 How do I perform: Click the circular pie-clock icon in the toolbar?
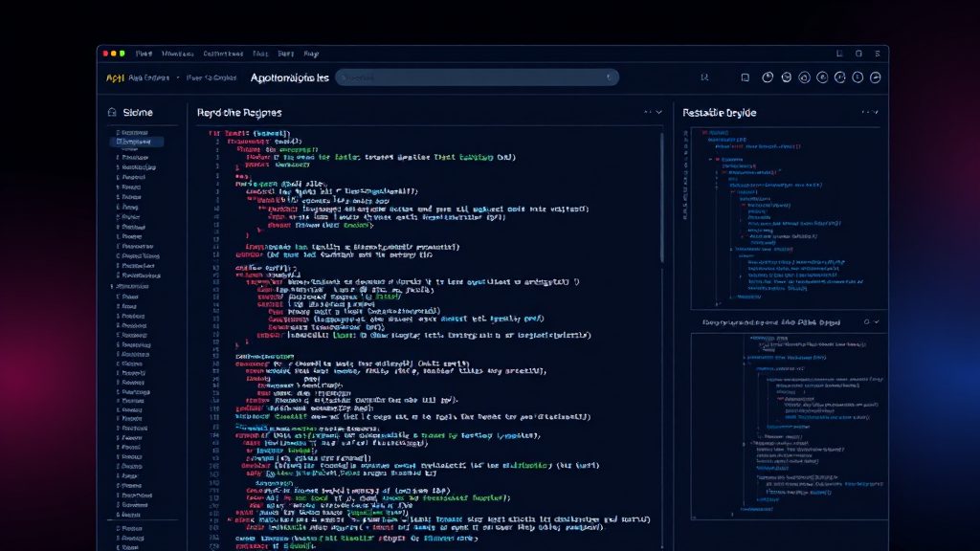[x=768, y=77]
